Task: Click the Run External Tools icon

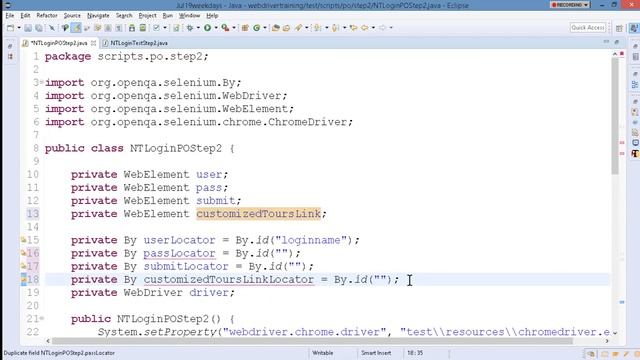Action: [x=225, y=28]
